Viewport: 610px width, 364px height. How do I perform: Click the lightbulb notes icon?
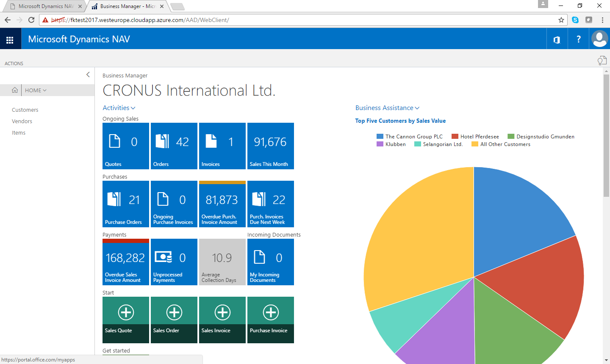pos(602,61)
